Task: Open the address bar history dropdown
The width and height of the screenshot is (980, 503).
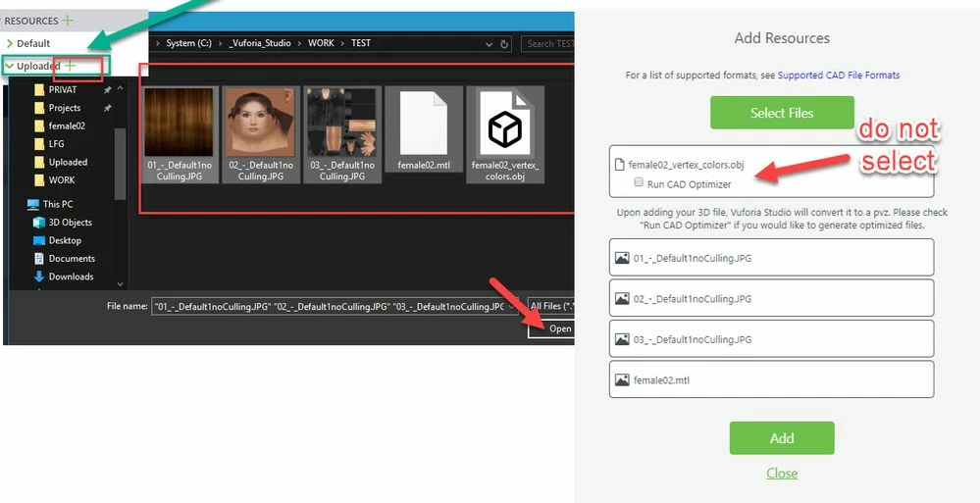Action: point(489,44)
